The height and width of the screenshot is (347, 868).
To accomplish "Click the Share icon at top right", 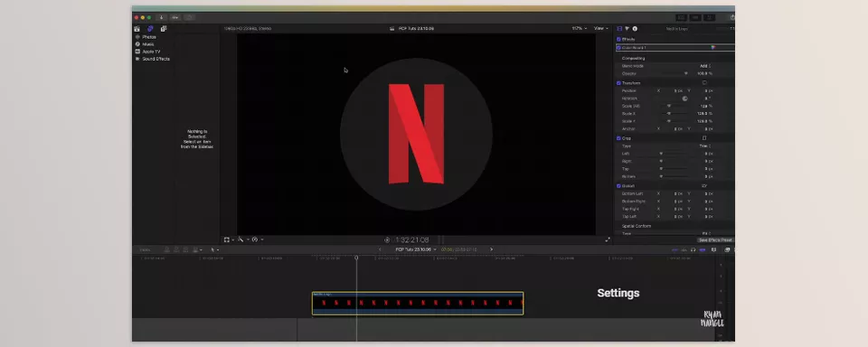I will [731, 18].
